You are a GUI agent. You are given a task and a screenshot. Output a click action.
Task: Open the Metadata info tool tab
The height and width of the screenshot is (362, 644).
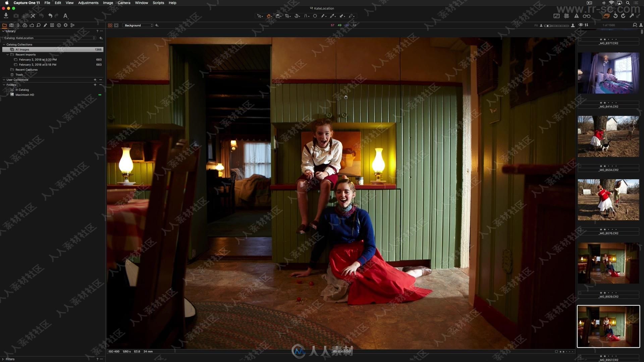point(59,25)
